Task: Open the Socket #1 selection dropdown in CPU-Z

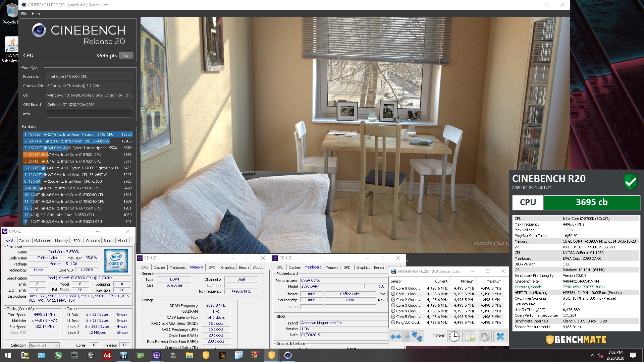Action: (x=44, y=345)
